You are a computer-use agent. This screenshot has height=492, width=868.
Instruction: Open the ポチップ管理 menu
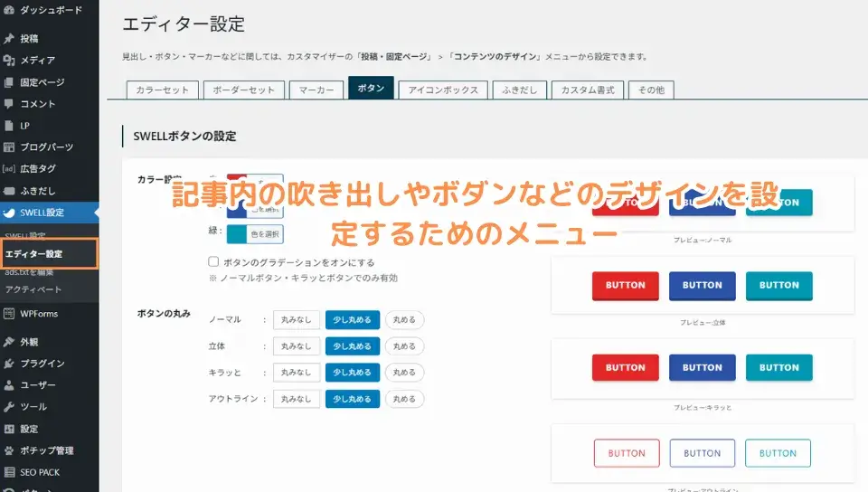click(49, 449)
